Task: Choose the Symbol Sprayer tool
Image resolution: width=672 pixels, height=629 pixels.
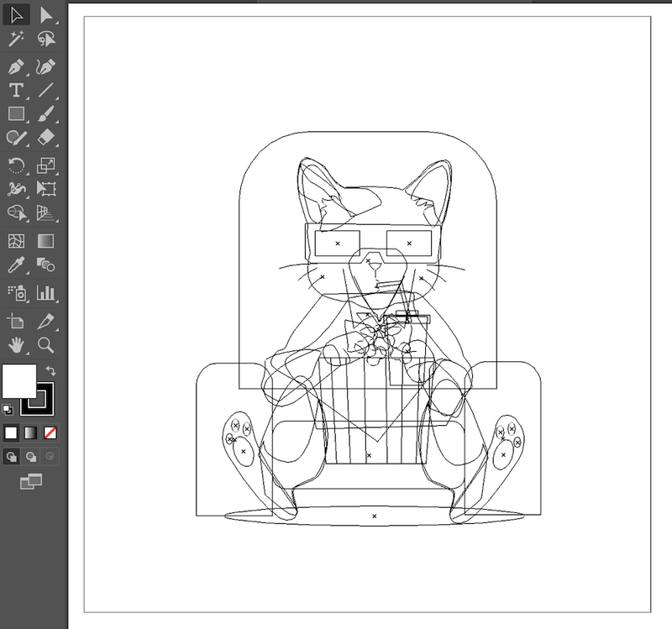Action: pyautogui.click(x=16, y=292)
